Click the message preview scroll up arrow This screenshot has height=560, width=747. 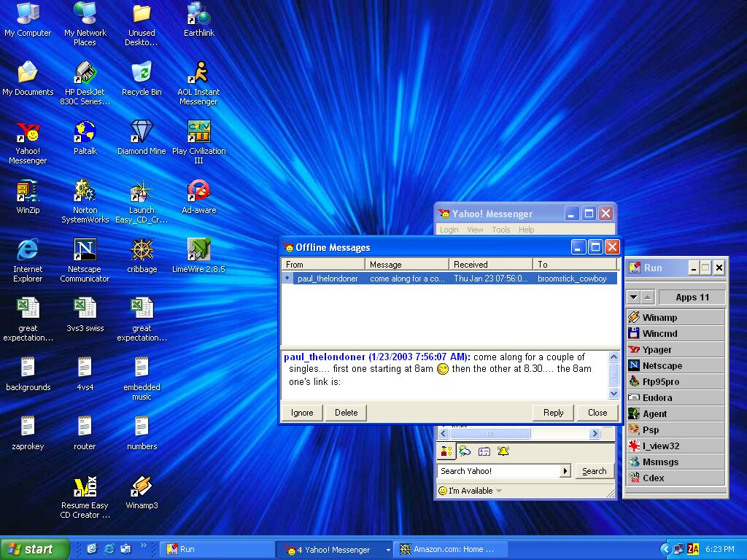[x=614, y=357]
